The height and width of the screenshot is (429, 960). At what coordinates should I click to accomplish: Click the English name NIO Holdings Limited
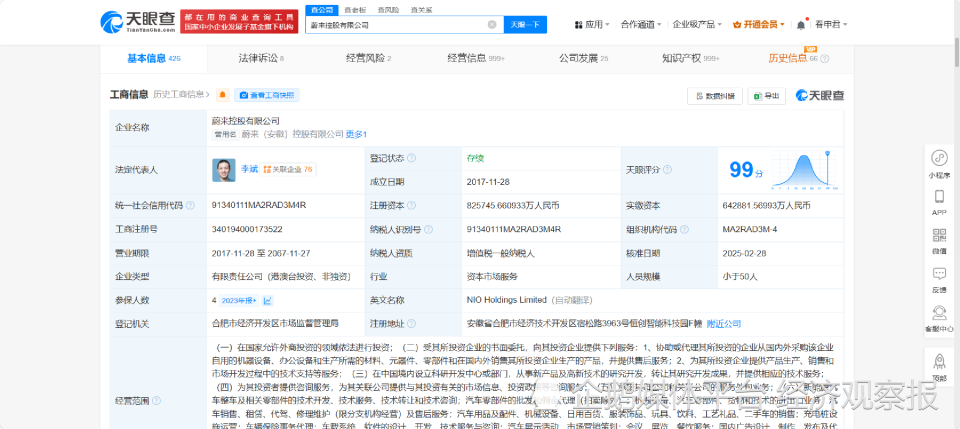(506, 300)
